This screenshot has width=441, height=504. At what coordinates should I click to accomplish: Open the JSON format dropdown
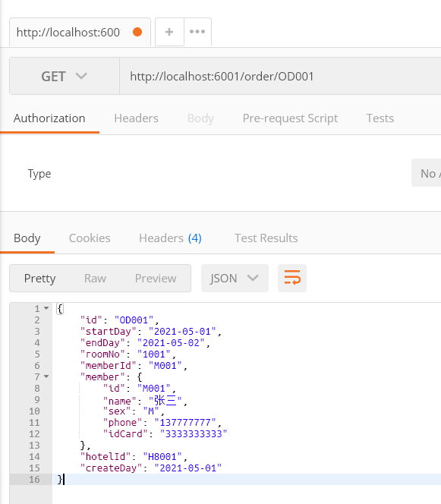[x=235, y=278]
